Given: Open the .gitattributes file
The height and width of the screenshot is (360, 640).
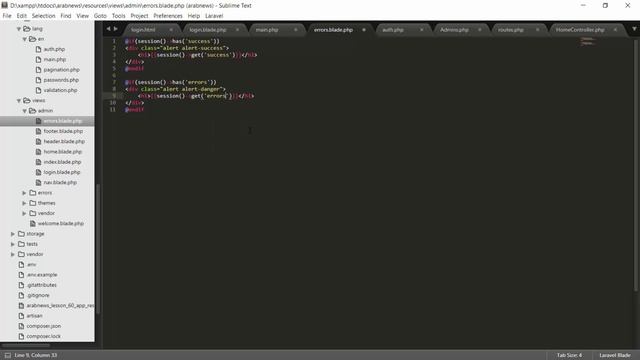Looking at the screenshot, I should [x=42, y=285].
